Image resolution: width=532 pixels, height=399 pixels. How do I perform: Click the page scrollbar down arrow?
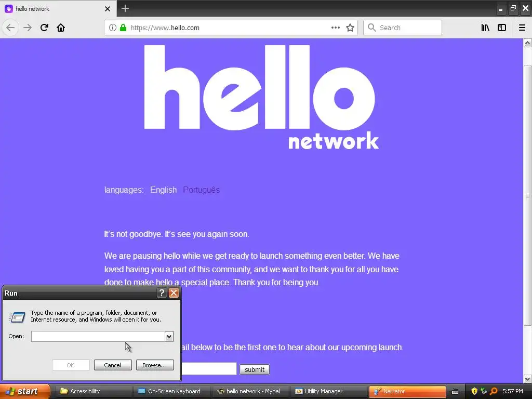528,379
